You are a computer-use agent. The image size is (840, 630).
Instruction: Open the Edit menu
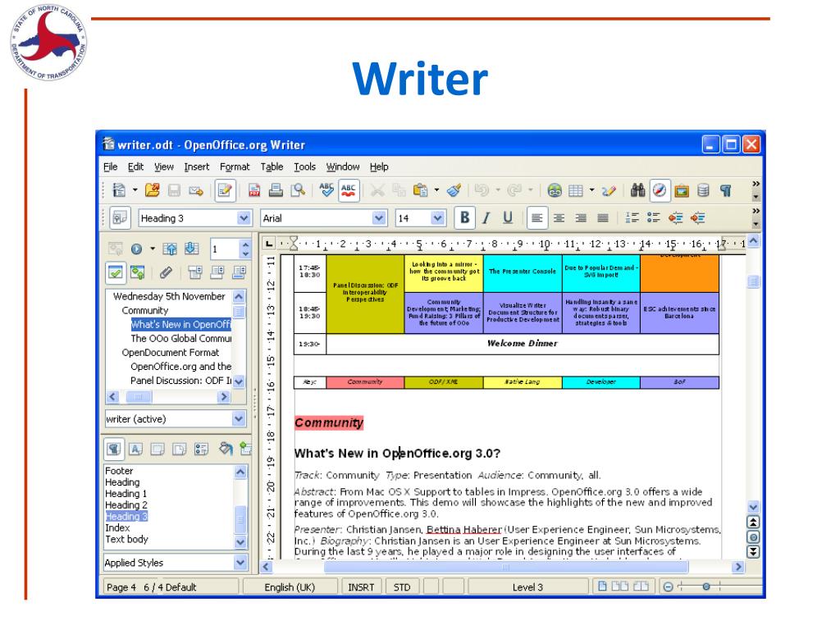135,167
